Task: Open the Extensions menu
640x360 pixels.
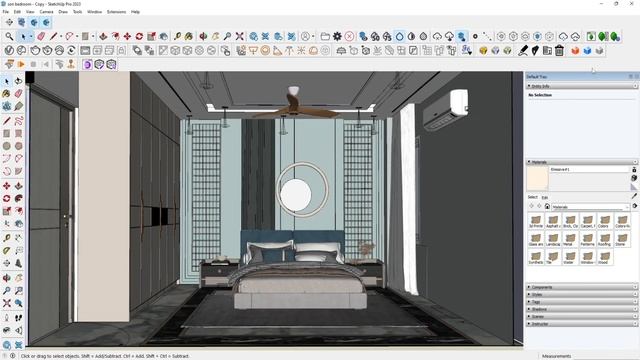Action: pos(116,12)
